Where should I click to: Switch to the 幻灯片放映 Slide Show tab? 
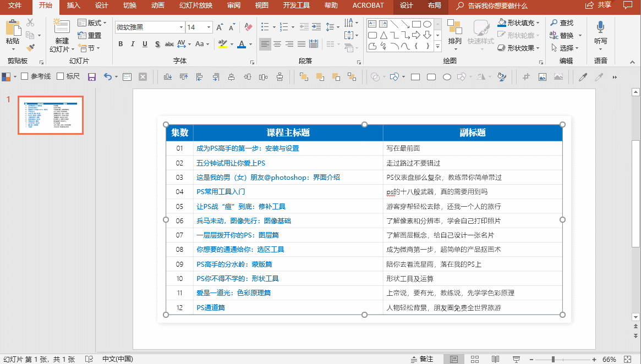pyautogui.click(x=196, y=5)
